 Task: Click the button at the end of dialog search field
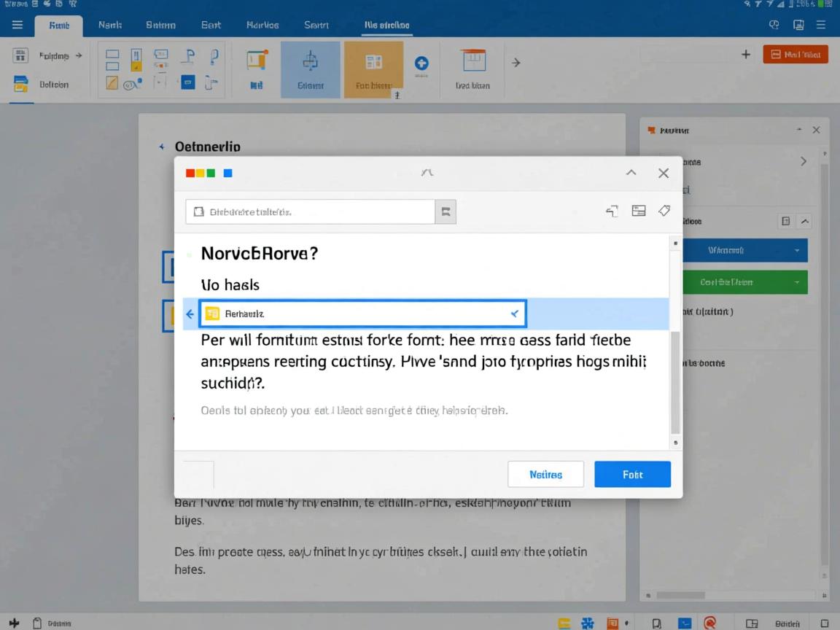(446, 211)
